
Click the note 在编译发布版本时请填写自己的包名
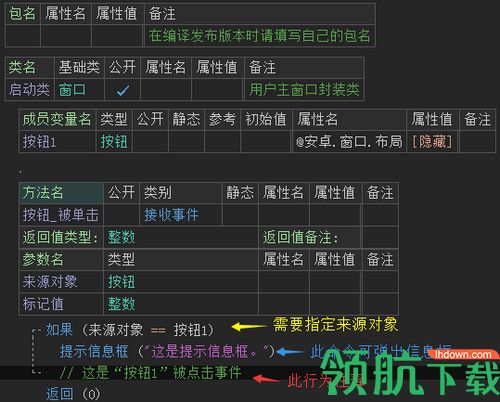pyautogui.click(x=259, y=36)
